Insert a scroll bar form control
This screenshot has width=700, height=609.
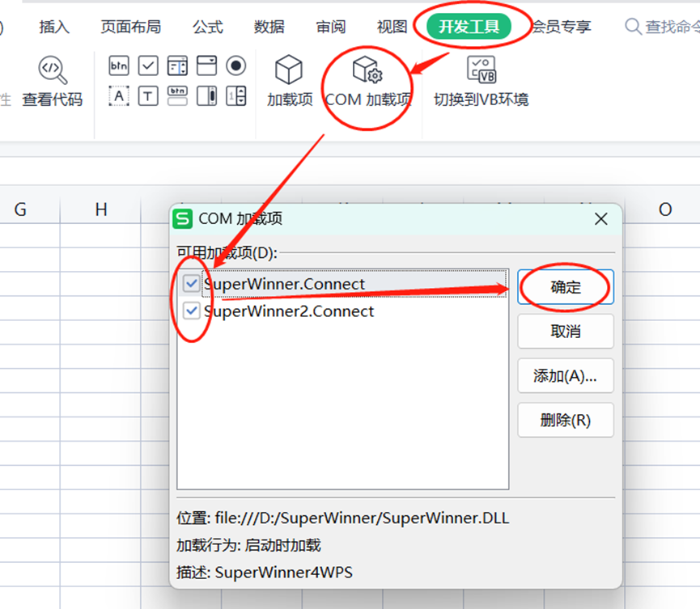pos(206,96)
